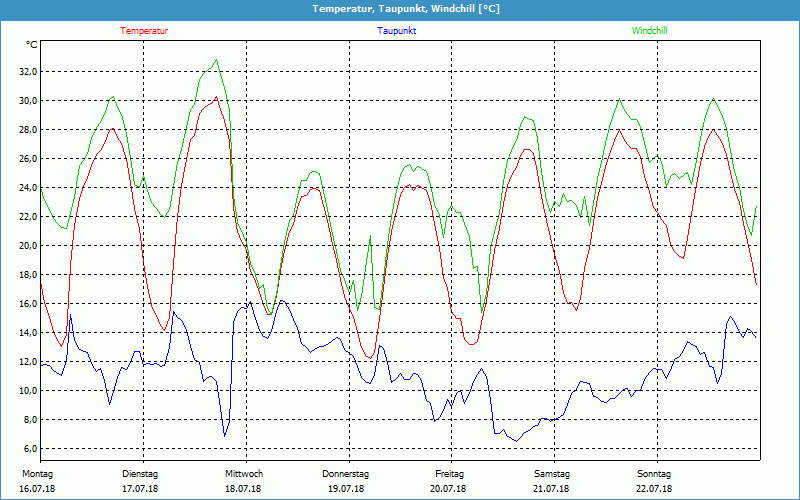This screenshot has width=800, height=500.
Task: Click the red Temperatur legend label
Action: pos(144,31)
